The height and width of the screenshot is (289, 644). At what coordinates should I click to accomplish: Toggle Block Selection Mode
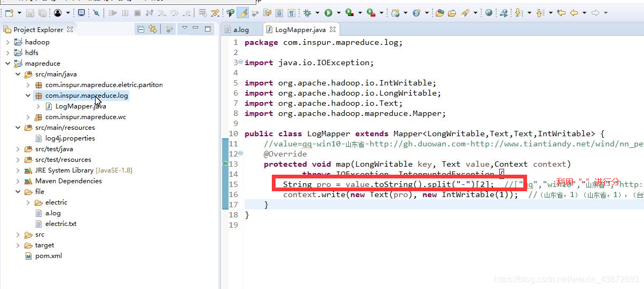[x=279, y=13]
